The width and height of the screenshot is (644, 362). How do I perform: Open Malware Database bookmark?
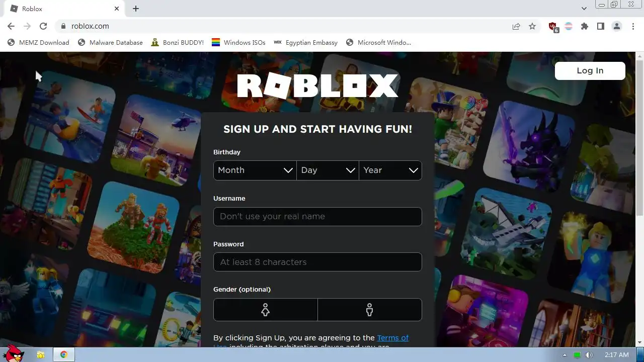pyautogui.click(x=110, y=43)
